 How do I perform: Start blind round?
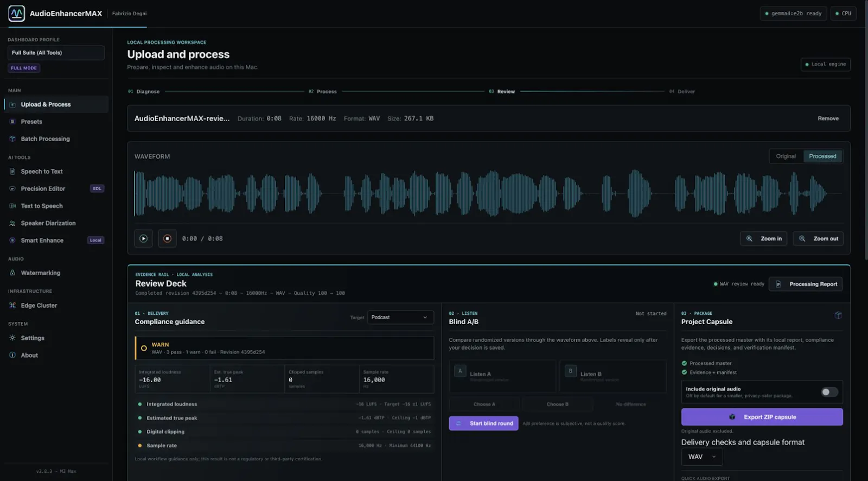coord(483,423)
